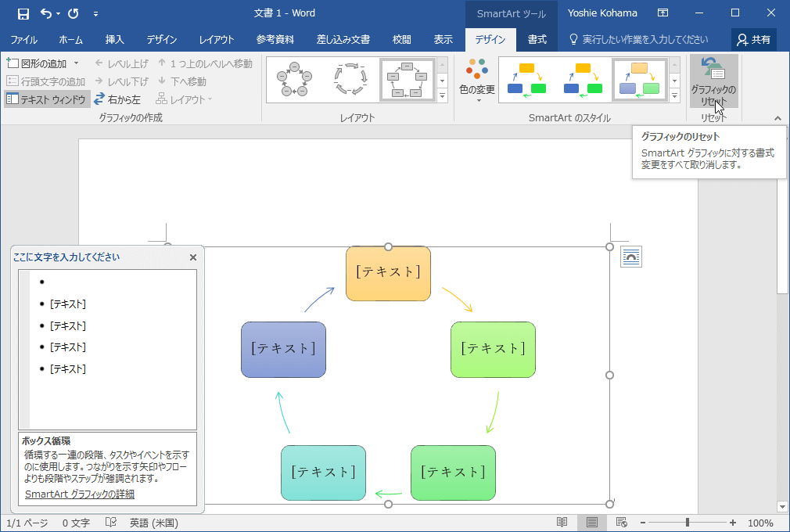Switch to Print Layout view

tap(592, 523)
